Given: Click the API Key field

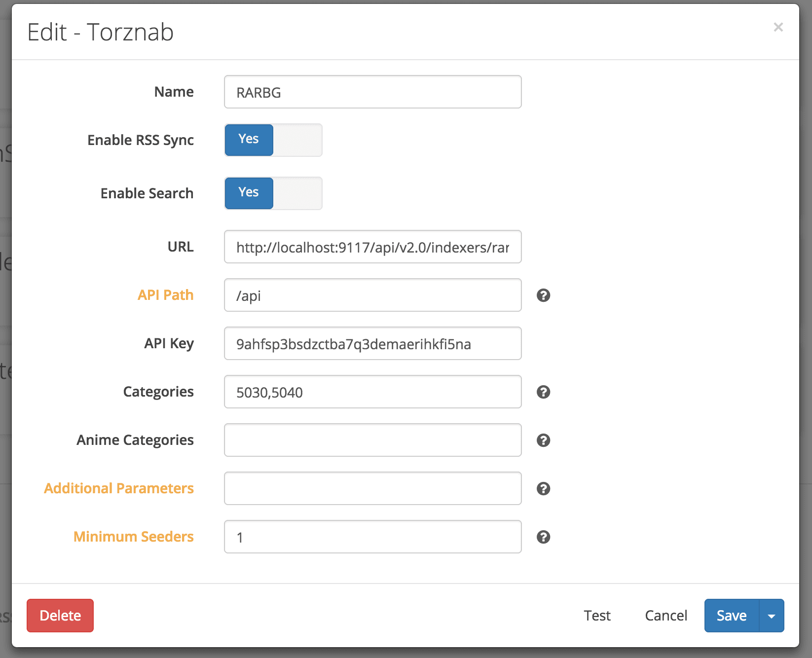Looking at the screenshot, I should coord(372,343).
